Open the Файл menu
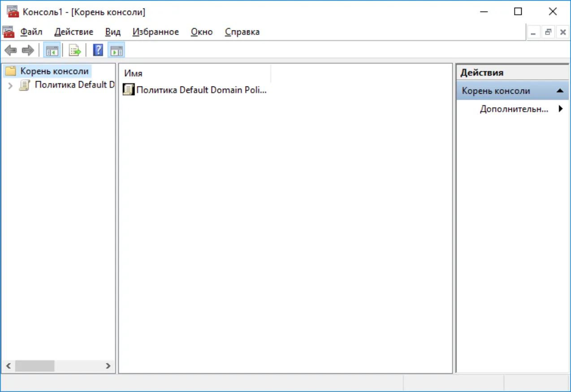Screen dimensions: 571x392 [31, 32]
